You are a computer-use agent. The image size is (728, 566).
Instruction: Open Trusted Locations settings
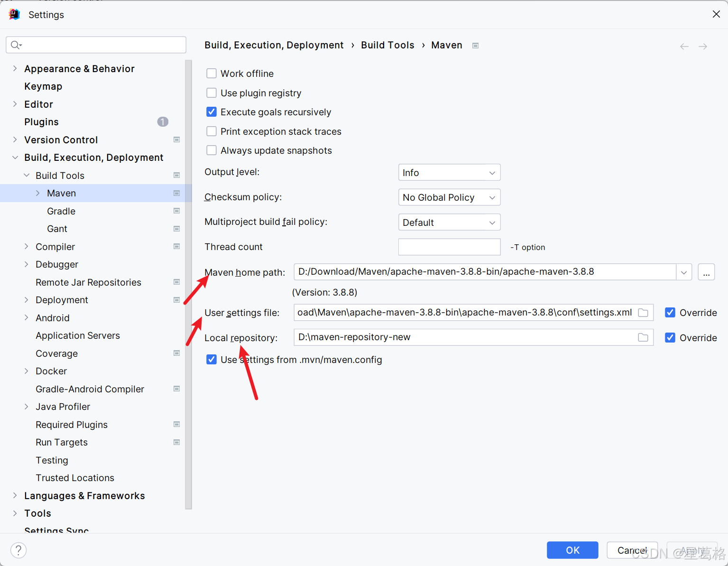tap(75, 478)
